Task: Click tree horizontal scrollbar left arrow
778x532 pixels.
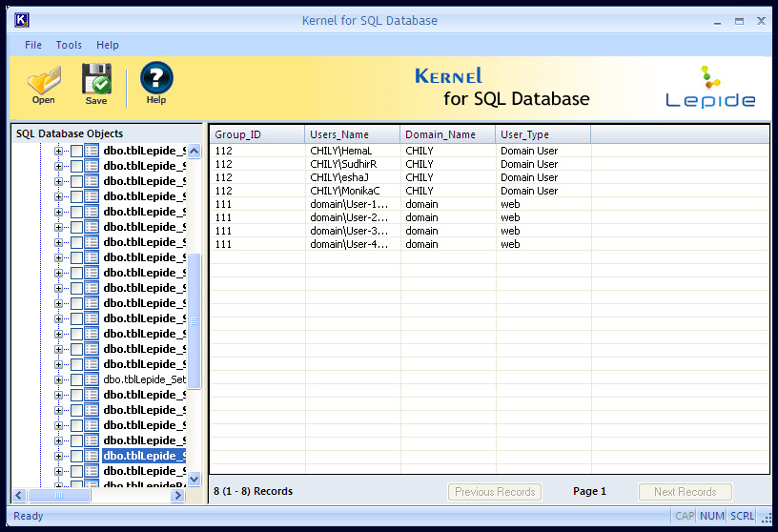Action: tap(20, 495)
